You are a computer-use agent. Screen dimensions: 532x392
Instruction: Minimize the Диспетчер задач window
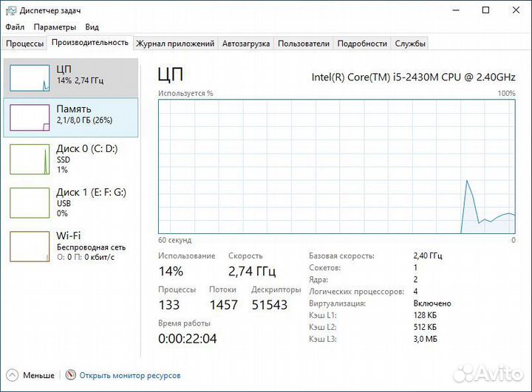click(456, 10)
